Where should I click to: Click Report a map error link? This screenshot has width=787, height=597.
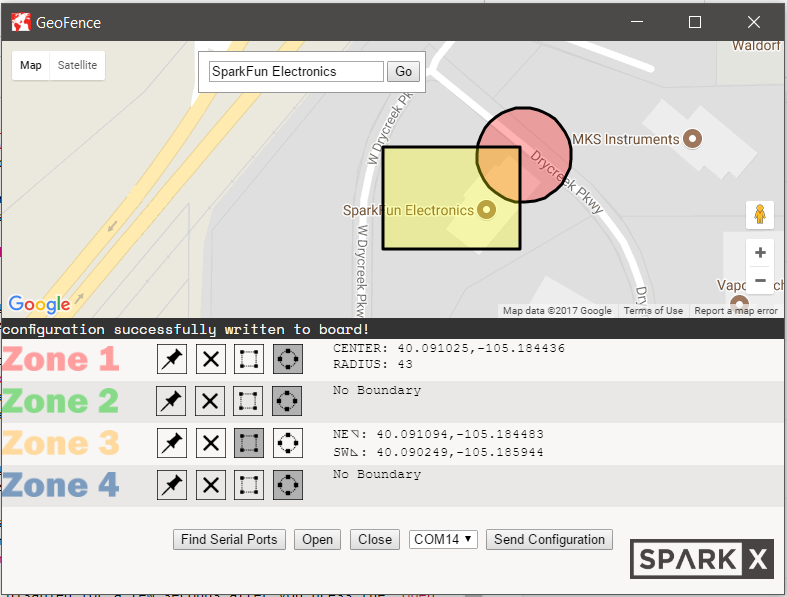[736, 311]
